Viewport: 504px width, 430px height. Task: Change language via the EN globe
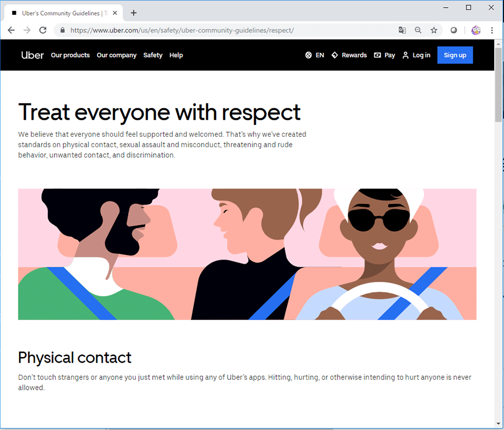coord(314,55)
